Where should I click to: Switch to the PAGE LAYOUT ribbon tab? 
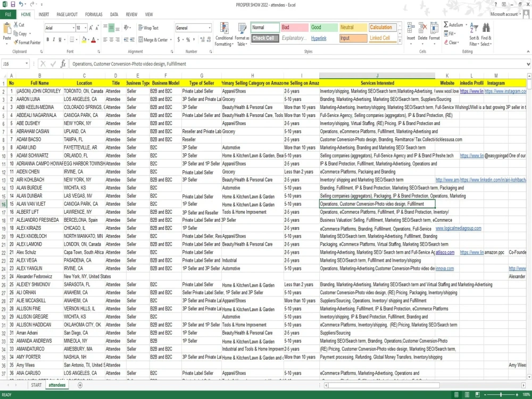coord(67,14)
